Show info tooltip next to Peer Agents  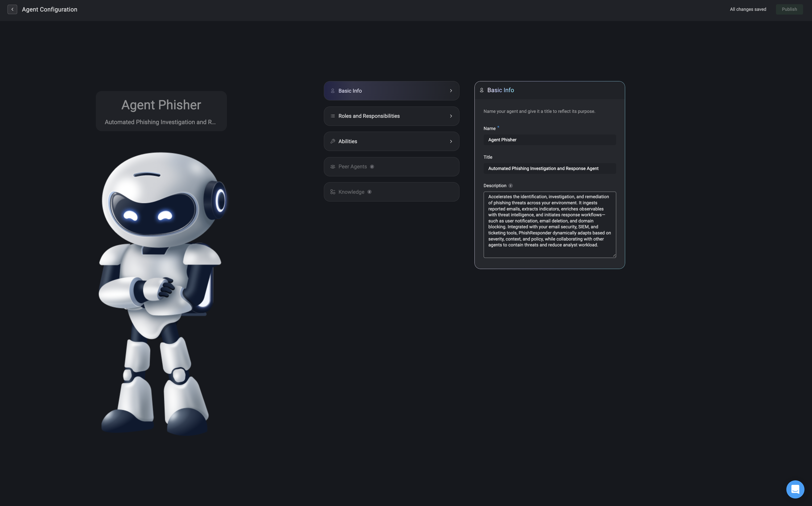[372, 167]
